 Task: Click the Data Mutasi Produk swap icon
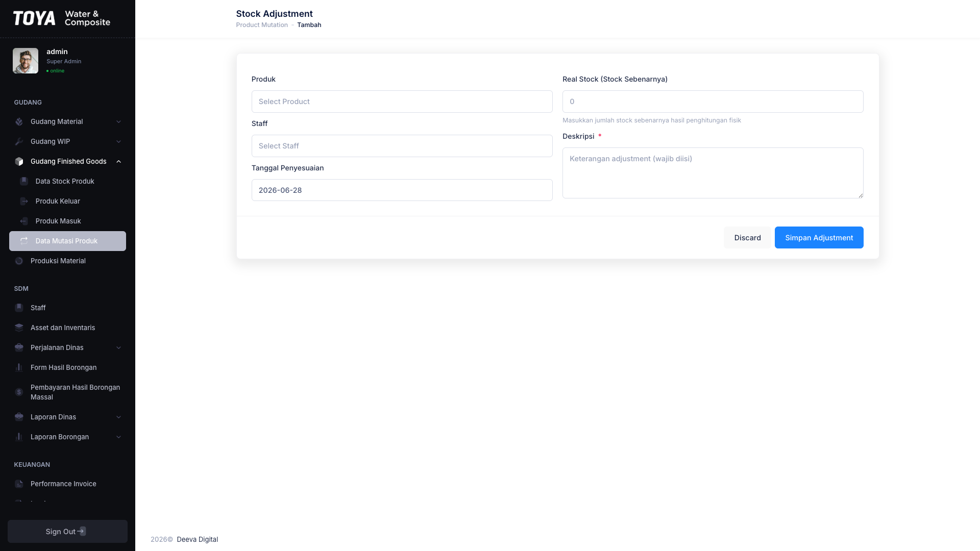point(24,241)
